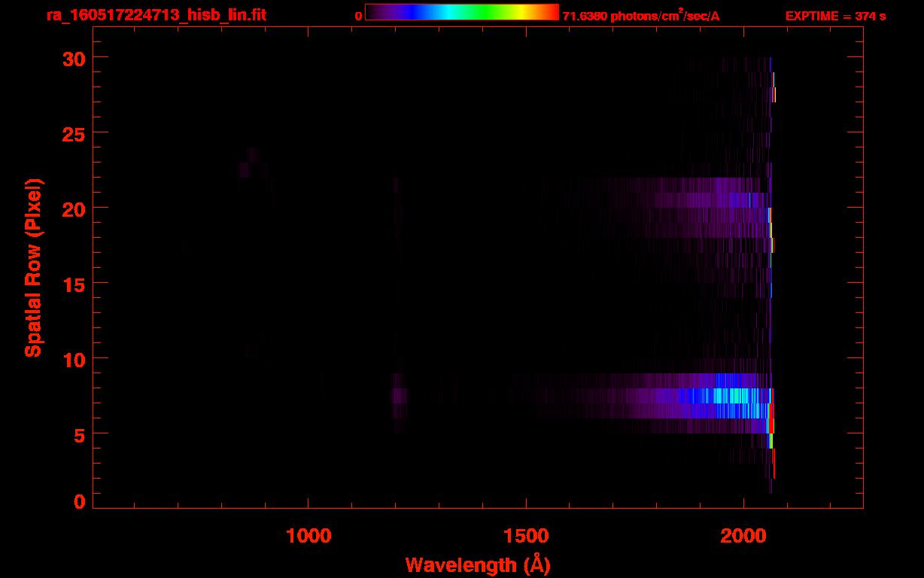The height and width of the screenshot is (578, 924).
Task: Click the 2000 wavelength tick label
Action: click(x=743, y=535)
